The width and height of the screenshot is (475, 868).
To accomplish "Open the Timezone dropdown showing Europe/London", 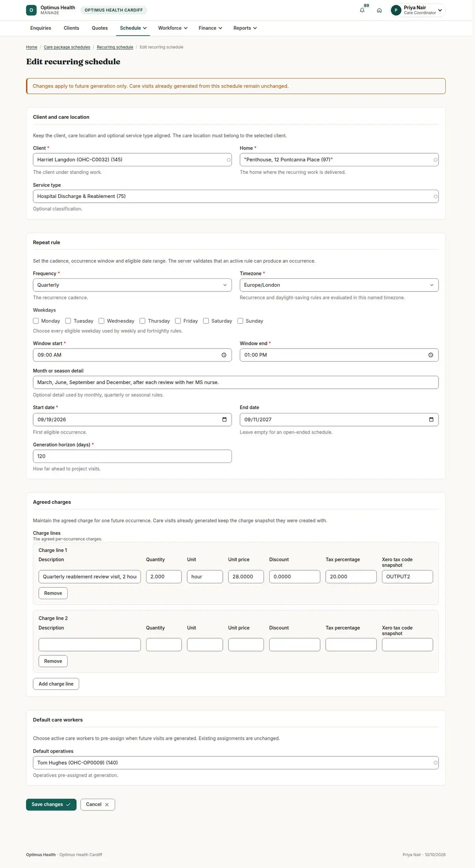I will (x=339, y=285).
